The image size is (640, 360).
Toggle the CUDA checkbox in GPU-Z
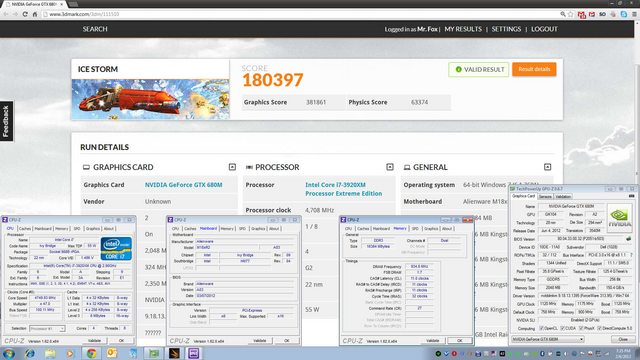pyautogui.click(x=562, y=328)
